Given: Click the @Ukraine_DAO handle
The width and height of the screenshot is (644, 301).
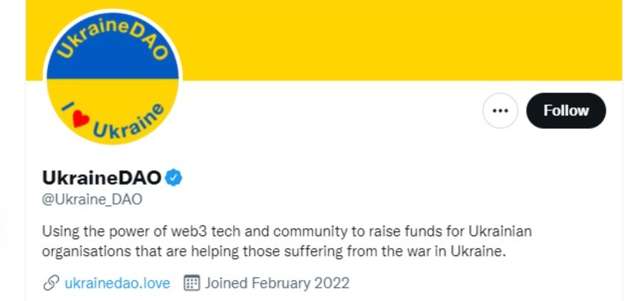Looking at the screenshot, I should pos(93,199).
